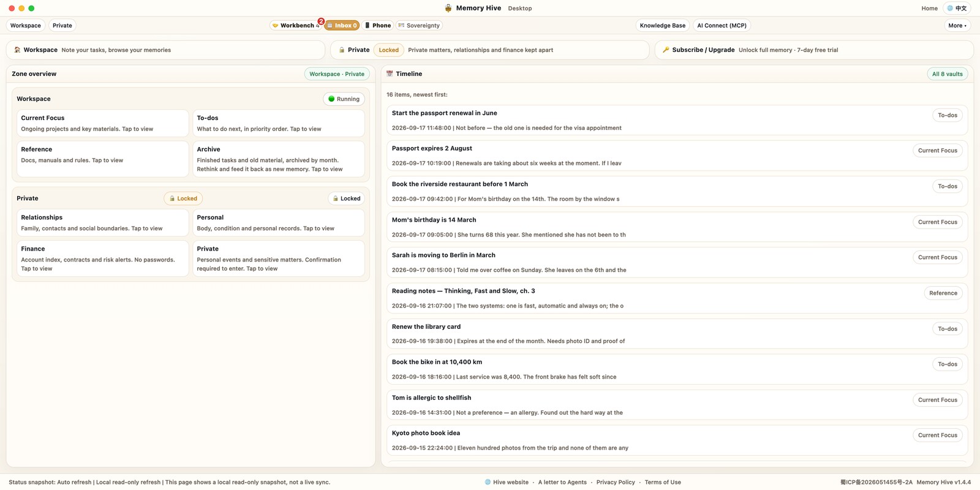Click the To-dos tag on 'Renew the library card'
This screenshot has height=490, width=980.
[x=948, y=329]
